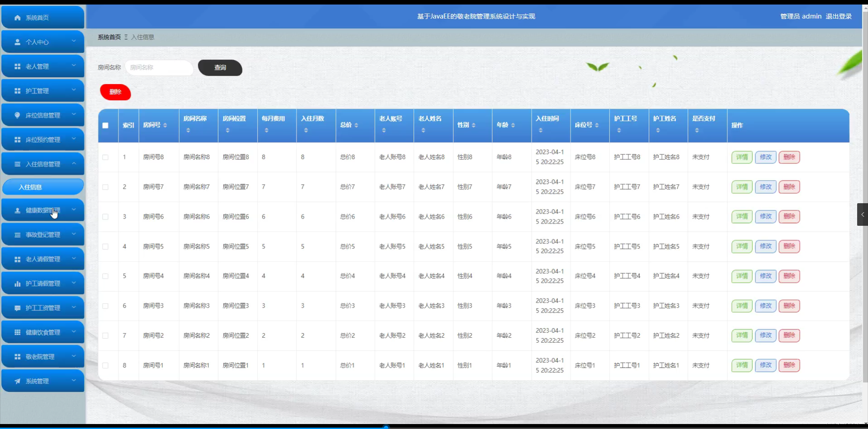This screenshot has width=868, height=429.
Task: Expand 床位预约管理 menu chevron
Action: click(x=74, y=139)
